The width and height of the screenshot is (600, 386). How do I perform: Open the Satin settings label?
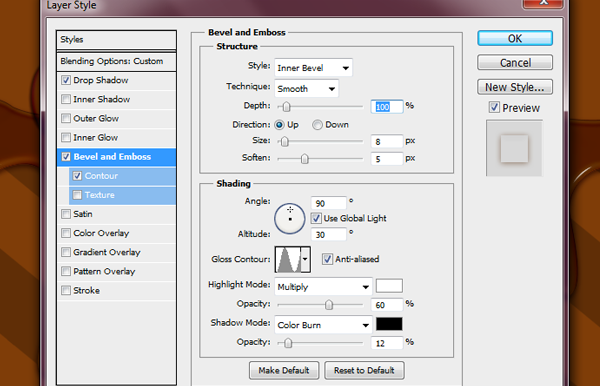[83, 214]
